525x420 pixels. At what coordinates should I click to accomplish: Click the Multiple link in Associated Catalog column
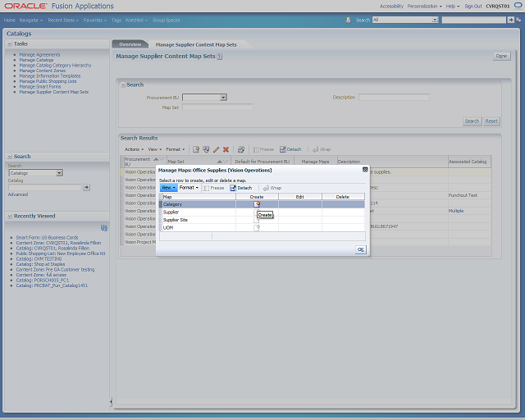click(456, 211)
